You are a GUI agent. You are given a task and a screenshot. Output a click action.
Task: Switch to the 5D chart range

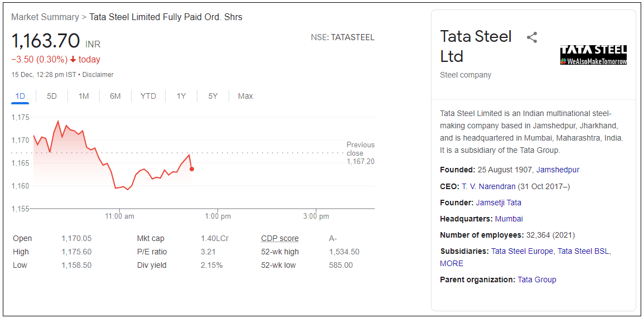52,96
